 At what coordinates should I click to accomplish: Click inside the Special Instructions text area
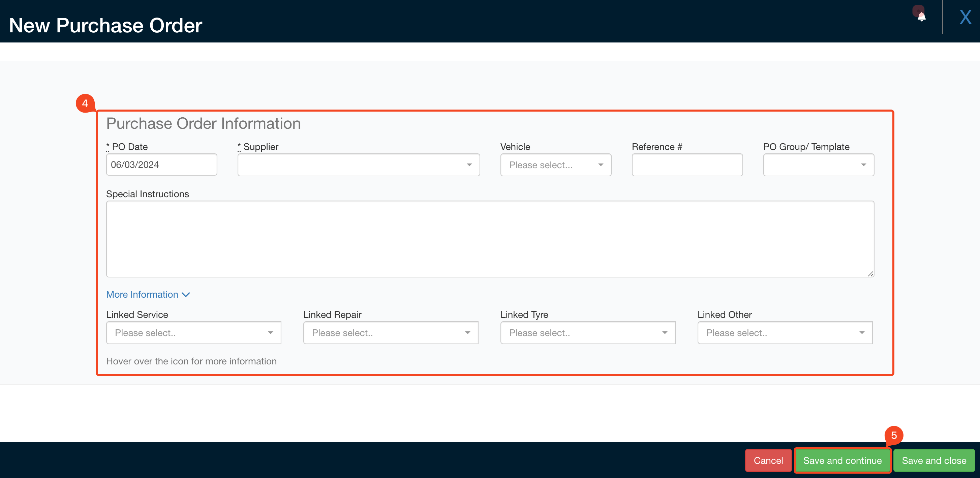click(490, 239)
